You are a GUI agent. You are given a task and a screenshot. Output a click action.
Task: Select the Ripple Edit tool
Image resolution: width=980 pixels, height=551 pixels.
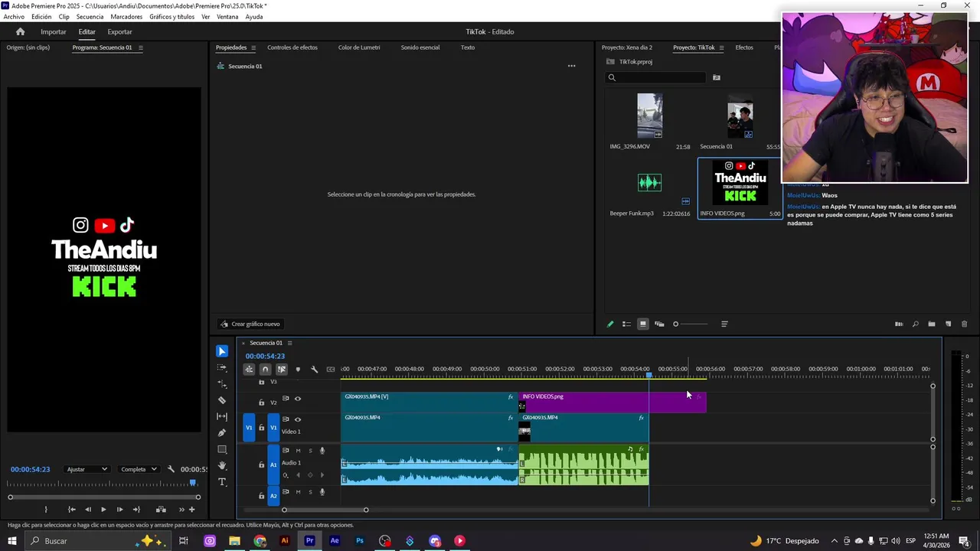pyautogui.click(x=222, y=384)
